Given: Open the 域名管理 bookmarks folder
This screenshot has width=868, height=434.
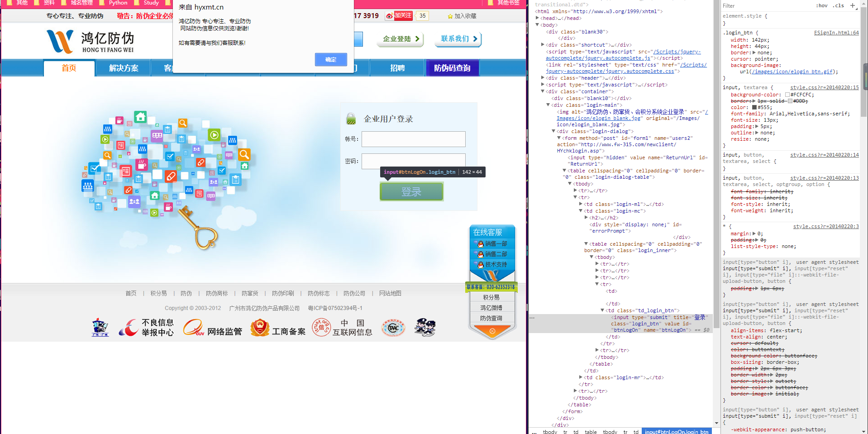Looking at the screenshot, I should (78, 3).
